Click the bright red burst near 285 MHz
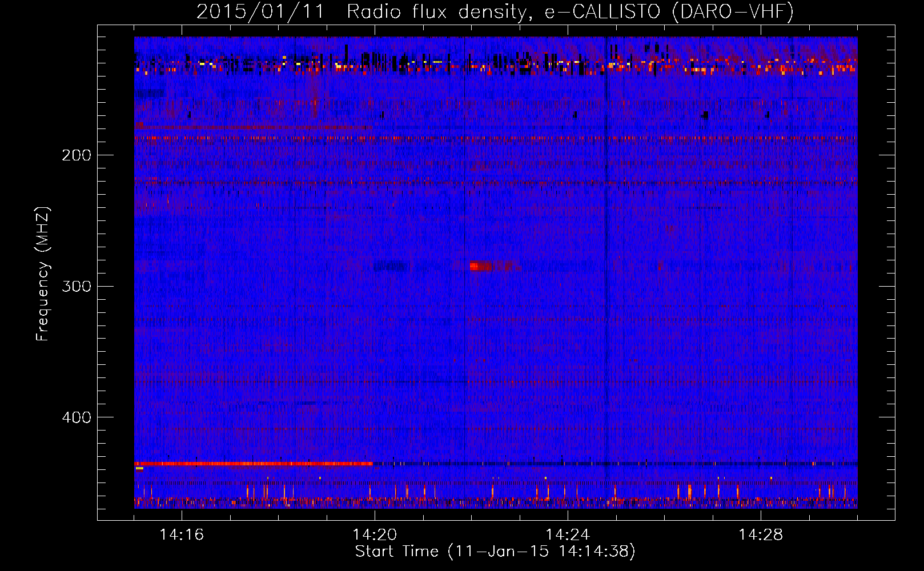 coord(481,266)
